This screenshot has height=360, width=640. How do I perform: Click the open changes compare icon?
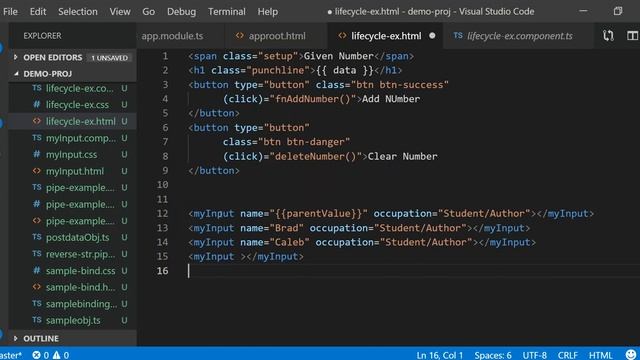click(x=608, y=36)
